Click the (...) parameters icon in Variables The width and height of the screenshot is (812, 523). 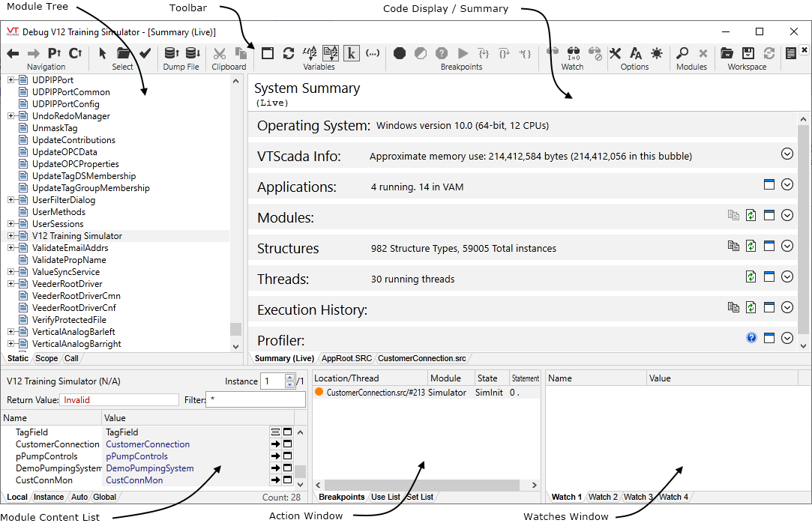click(373, 53)
